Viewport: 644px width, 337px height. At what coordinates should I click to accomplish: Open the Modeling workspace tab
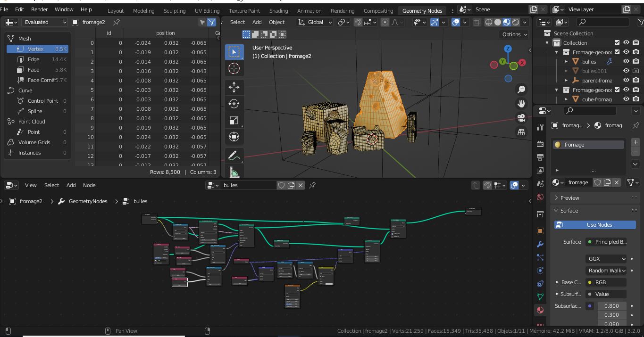tap(143, 10)
